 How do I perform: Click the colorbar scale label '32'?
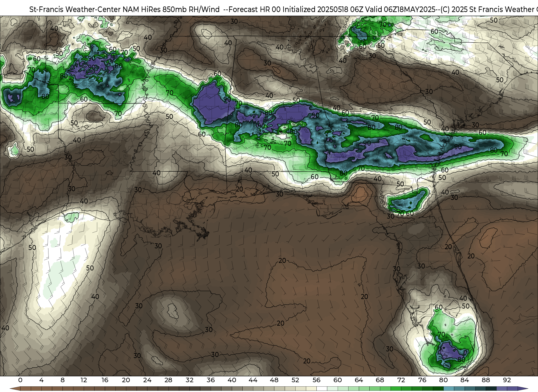[189, 380]
